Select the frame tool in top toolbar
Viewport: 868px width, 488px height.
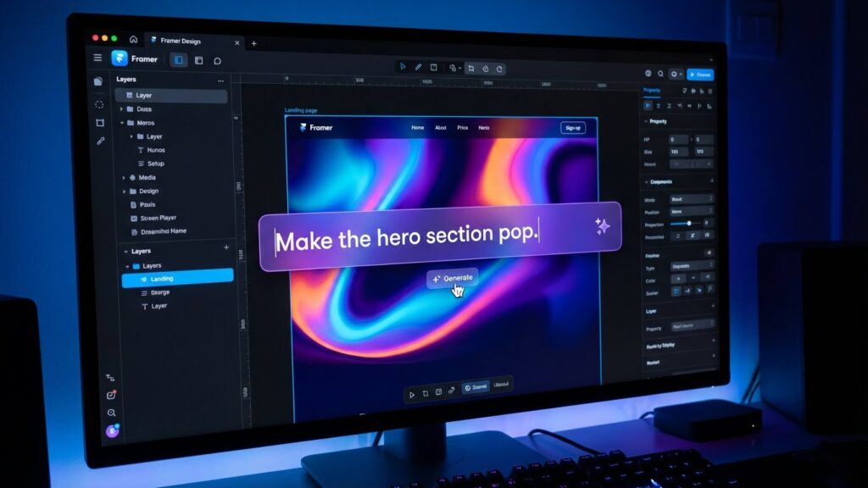(x=433, y=68)
